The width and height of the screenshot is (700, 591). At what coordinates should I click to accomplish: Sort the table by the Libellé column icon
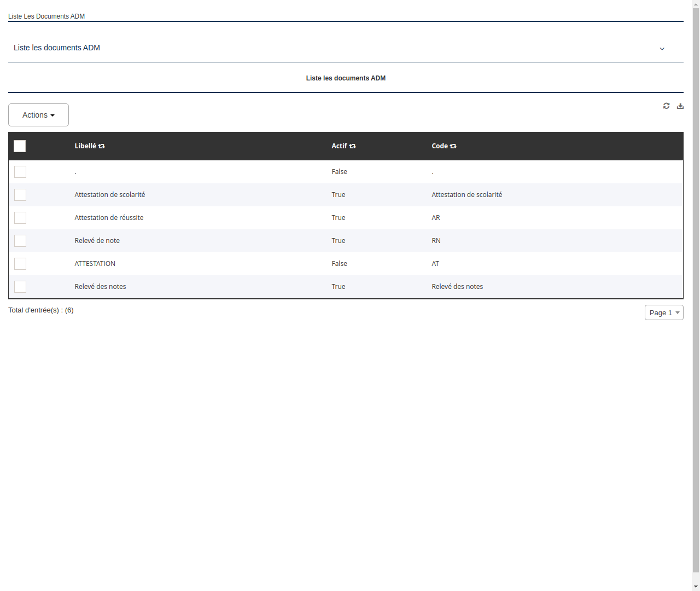(x=102, y=146)
